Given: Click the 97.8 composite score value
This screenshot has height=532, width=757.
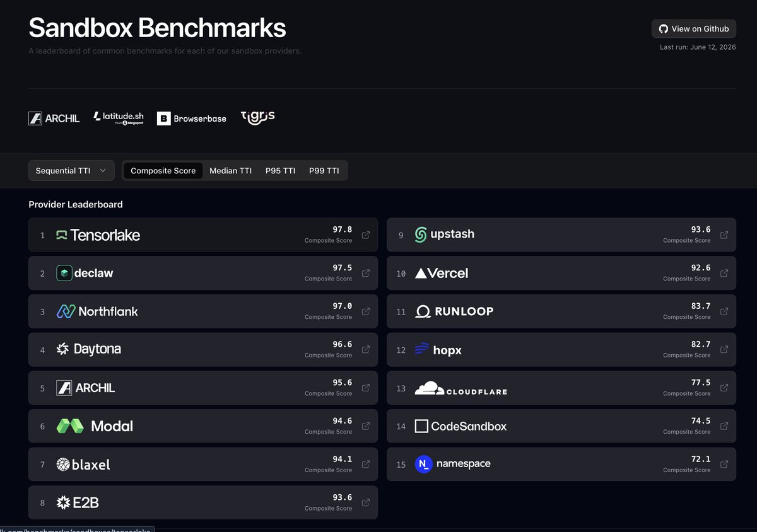Looking at the screenshot, I should click(x=343, y=230).
